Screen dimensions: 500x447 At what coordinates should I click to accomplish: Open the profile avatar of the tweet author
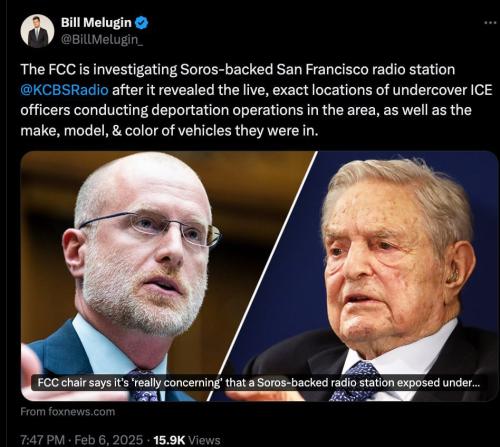37,31
